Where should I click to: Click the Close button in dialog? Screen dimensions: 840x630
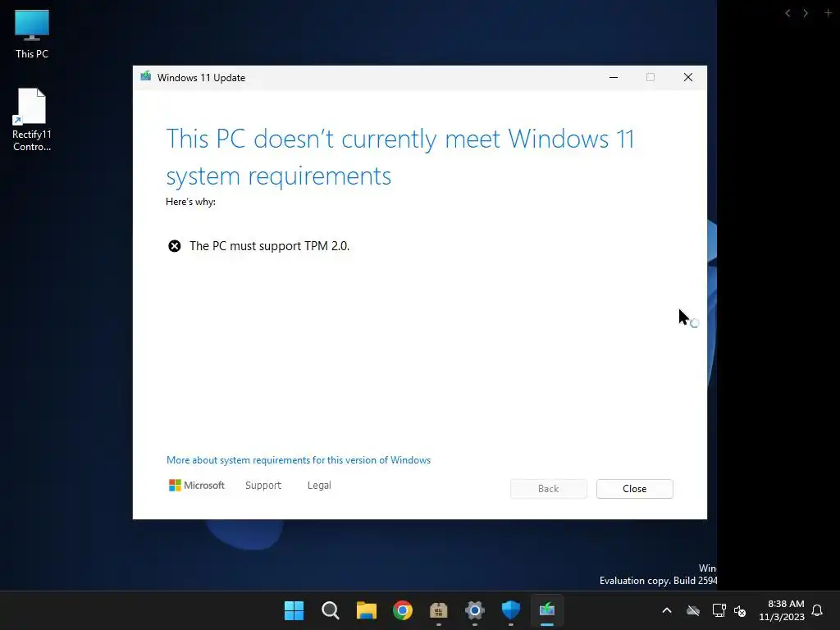[634, 489]
